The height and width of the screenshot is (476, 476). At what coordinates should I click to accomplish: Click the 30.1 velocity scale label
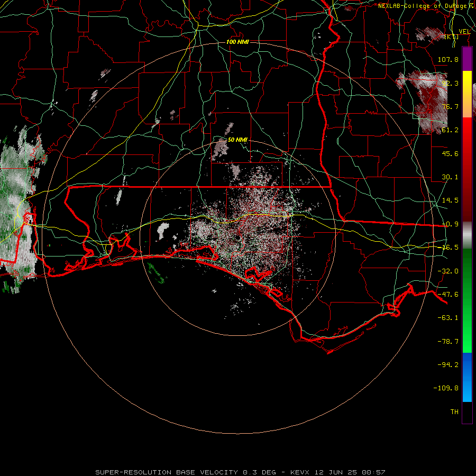pyautogui.click(x=450, y=177)
